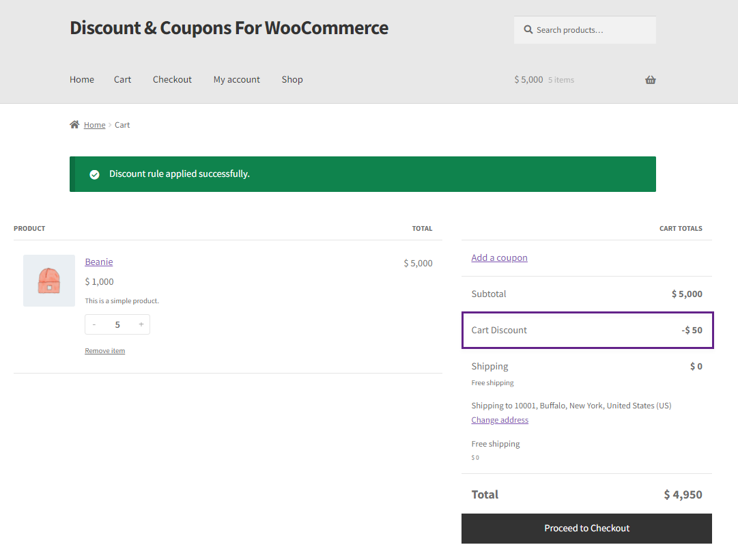Open the My account page
Screen dimensions: 738x560
[237, 80]
